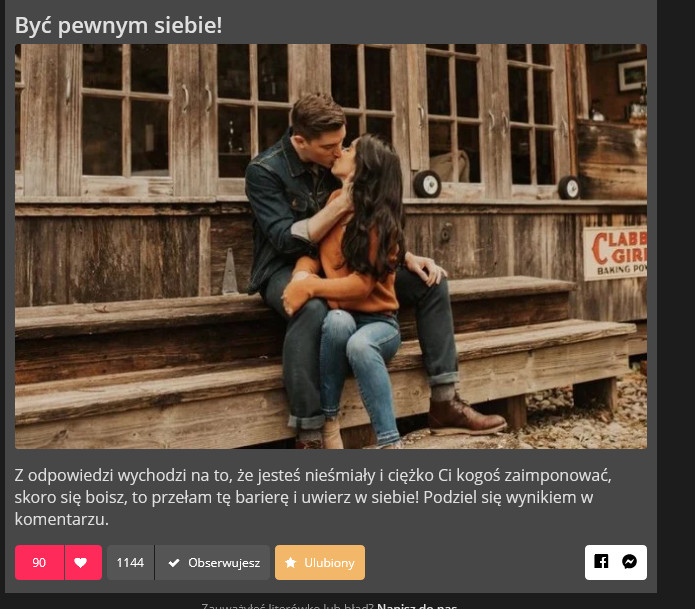Click the star icon on Ulubiony
The height and width of the screenshot is (609, 695).
pos(290,562)
